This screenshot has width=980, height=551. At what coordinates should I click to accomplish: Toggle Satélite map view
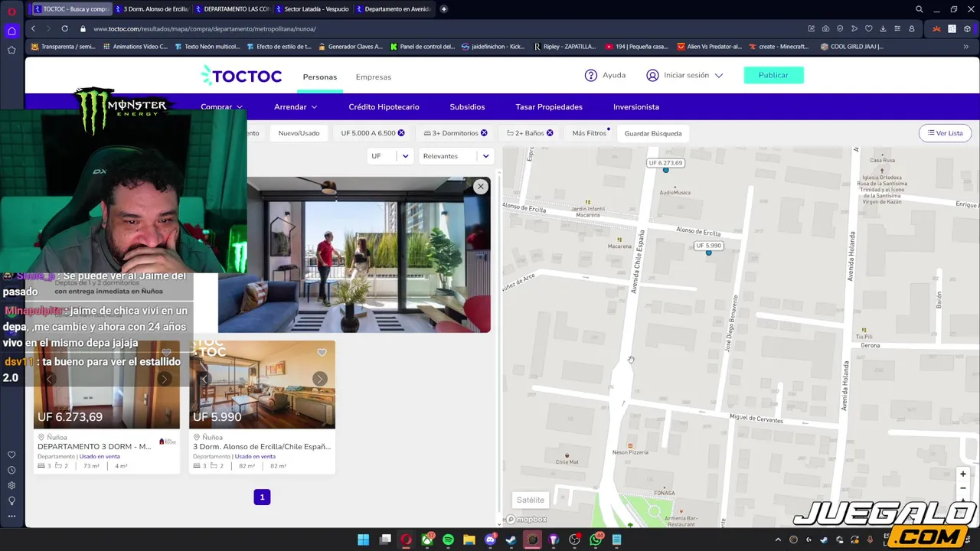point(530,500)
